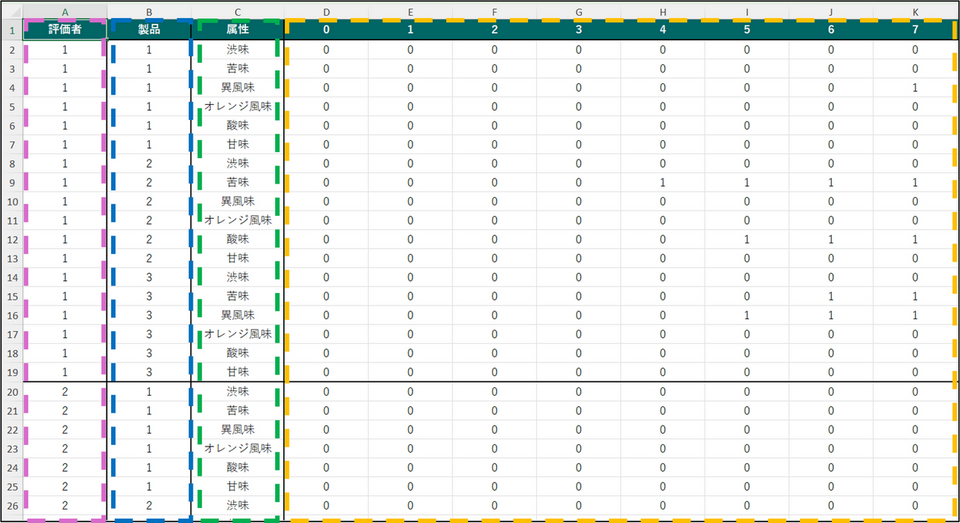The image size is (960, 523).
Task: Click 評価者 cell A20 containing 2
Action: tap(65, 392)
